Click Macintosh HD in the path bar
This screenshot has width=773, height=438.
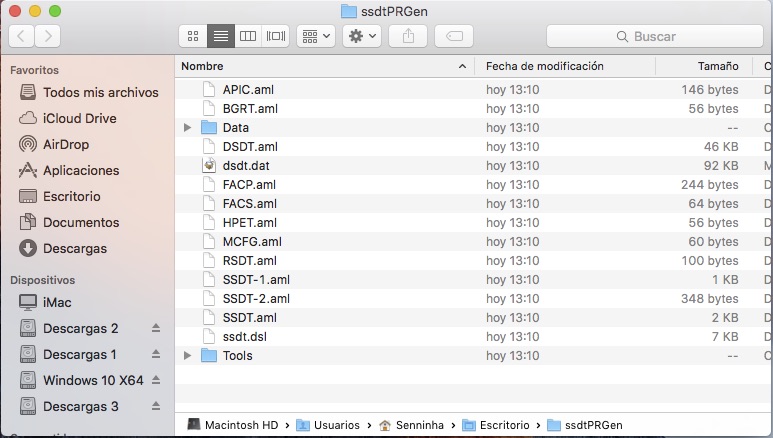click(x=233, y=425)
